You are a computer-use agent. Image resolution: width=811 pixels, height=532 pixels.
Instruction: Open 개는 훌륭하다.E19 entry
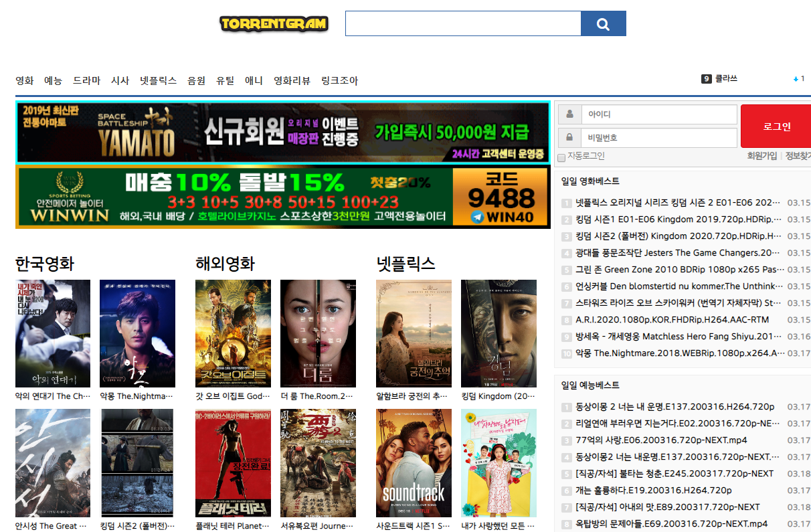click(654, 490)
